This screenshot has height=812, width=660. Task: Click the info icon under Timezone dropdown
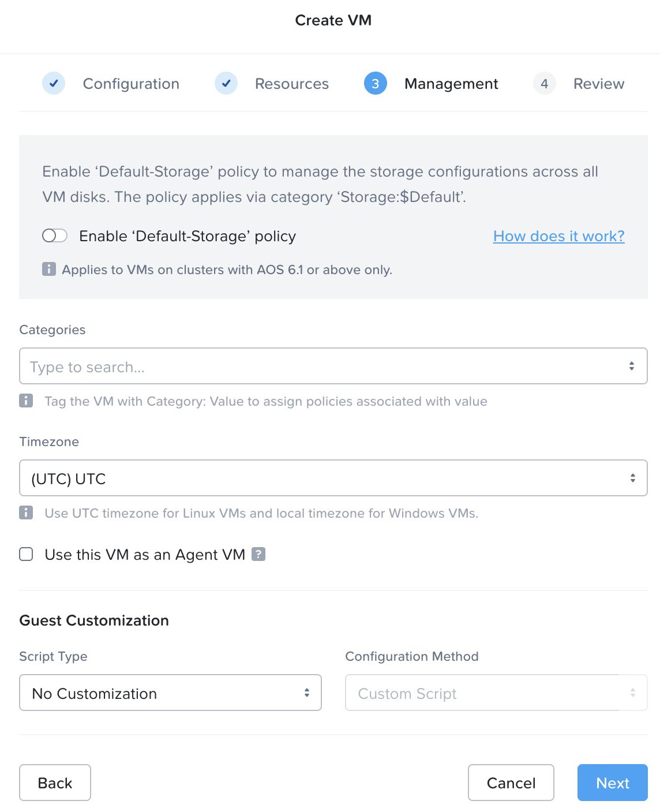(x=26, y=512)
